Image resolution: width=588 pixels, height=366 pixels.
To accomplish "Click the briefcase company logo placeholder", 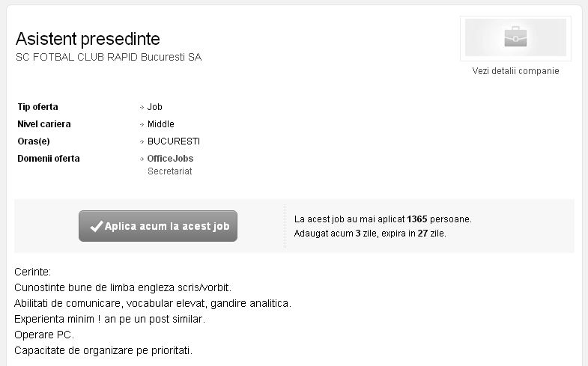I will point(515,38).
